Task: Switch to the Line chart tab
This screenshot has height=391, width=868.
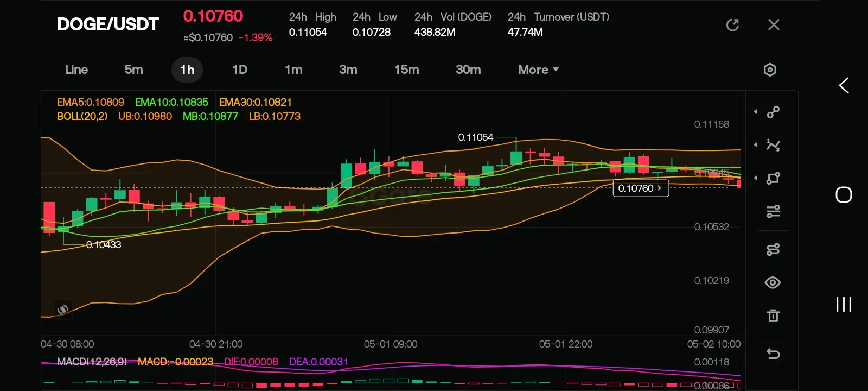Action: click(x=76, y=70)
